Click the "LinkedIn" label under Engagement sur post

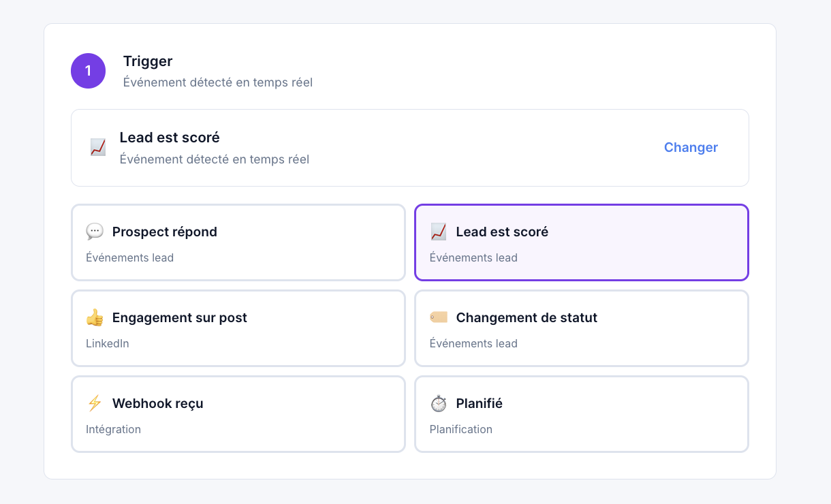click(108, 343)
